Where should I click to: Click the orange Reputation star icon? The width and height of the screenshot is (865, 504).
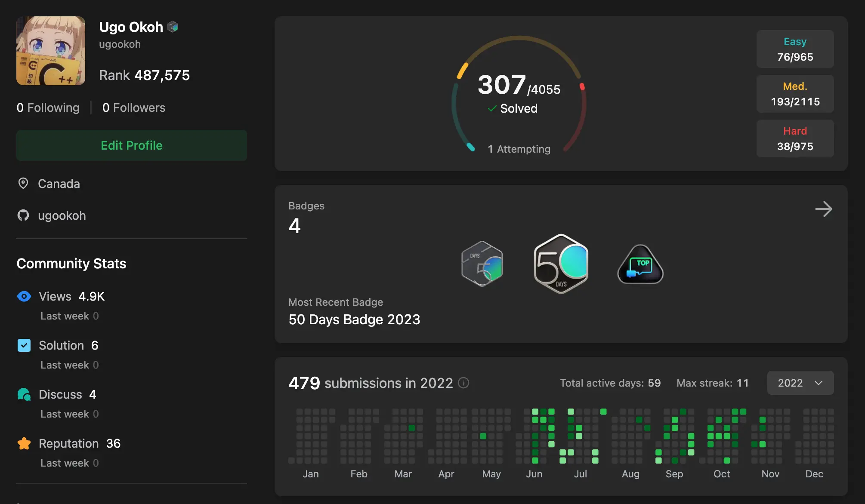tap(24, 443)
